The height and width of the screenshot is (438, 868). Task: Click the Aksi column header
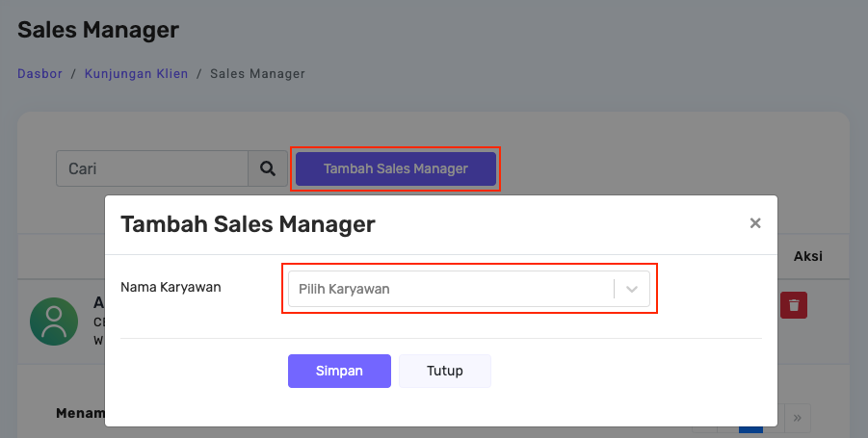point(807,257)
